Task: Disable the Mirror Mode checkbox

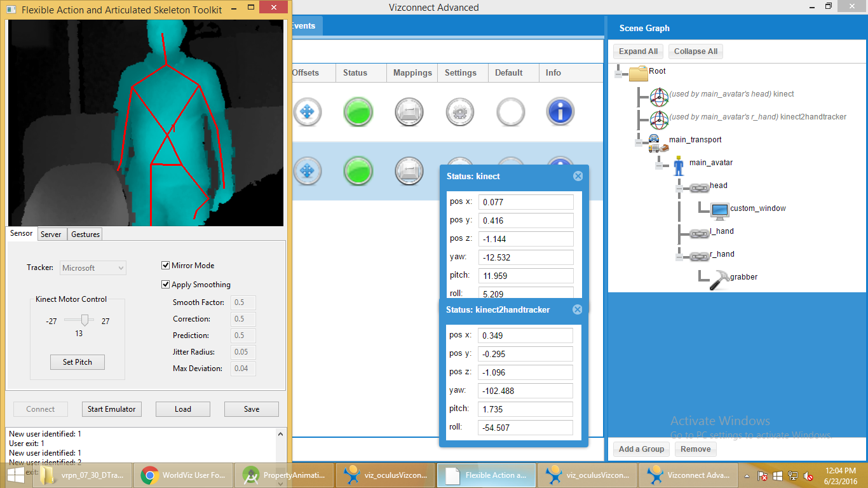Action: point(166,266)
